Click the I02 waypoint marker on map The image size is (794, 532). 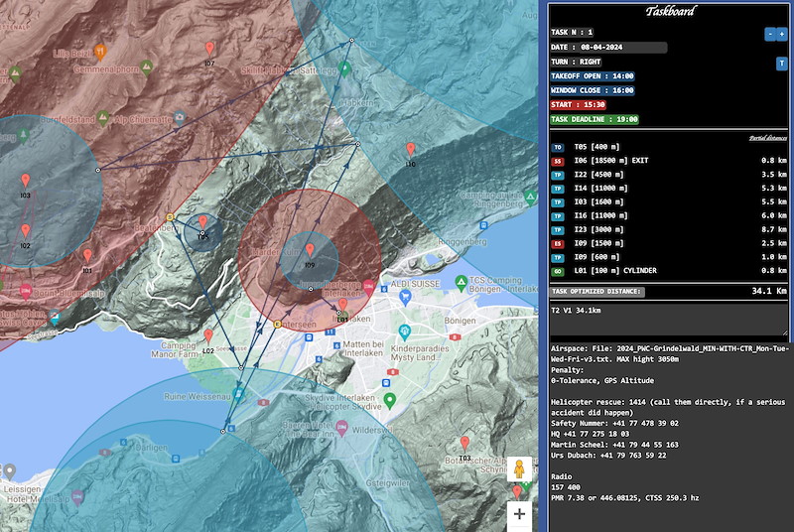(x=26, y=232)
